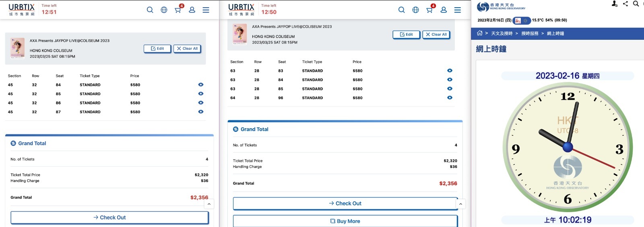The height and width of the screenshot is (227, 644).
Task: Toggle eye icon for section 63 seat 85
Action: (x=450, y=89)
